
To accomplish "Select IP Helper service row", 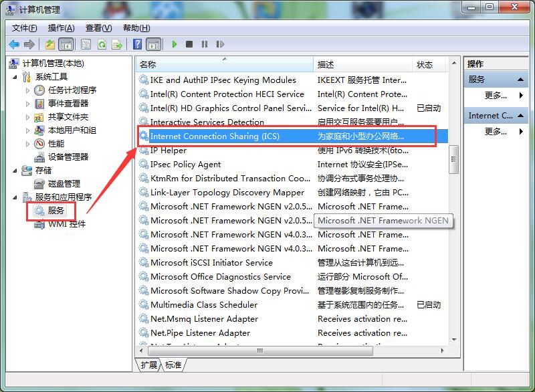I will [x=292, y=151].
